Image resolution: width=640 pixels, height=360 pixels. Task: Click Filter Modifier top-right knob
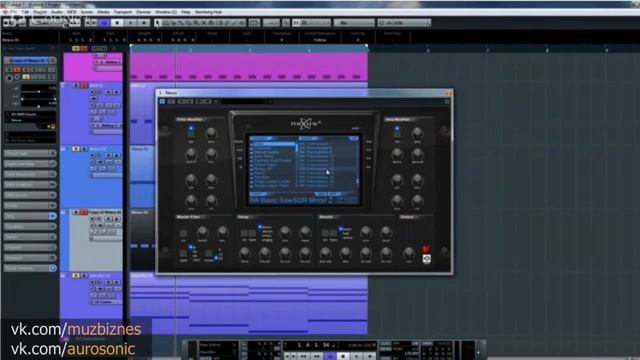[211, 133]
